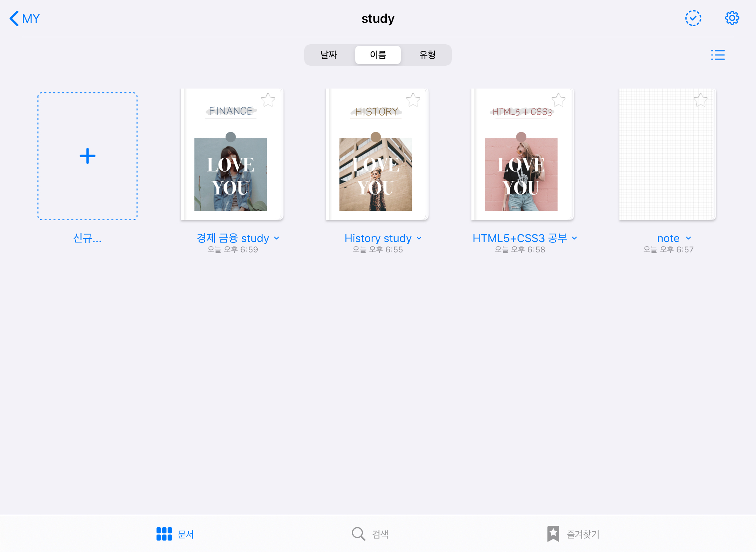This screenshot has height=552, width=756.
Task: Open the settings gear icon
Action: point(732,18)
